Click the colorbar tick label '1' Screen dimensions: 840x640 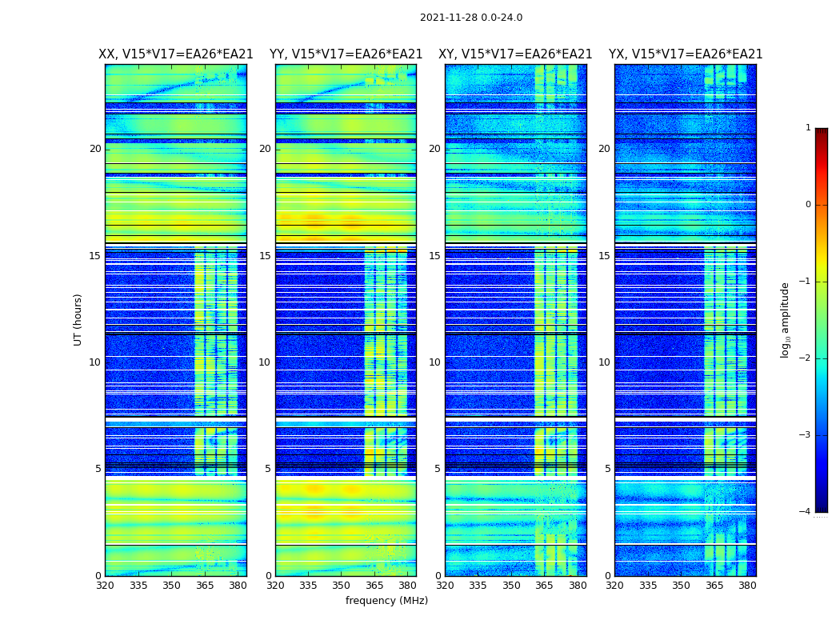pyautogui.click(x=808, y=128)
